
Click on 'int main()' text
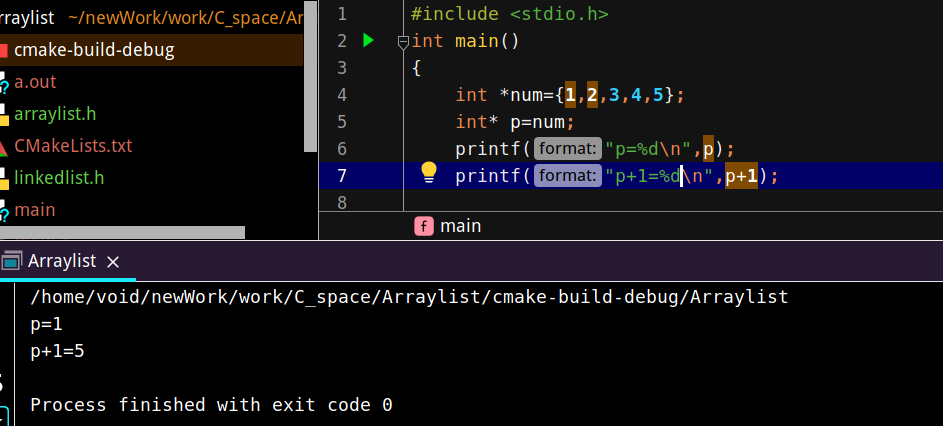(x=464, y=42)
